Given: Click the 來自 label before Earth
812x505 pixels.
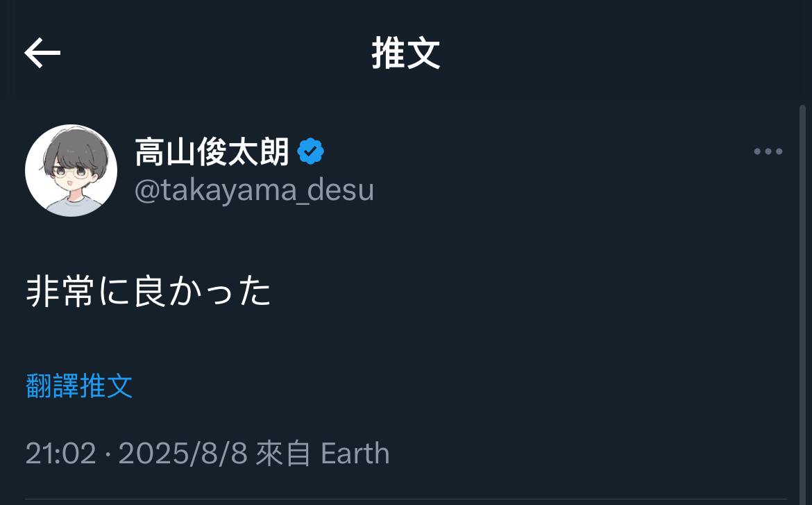Looking at the screenshot, I should point(283,454).
